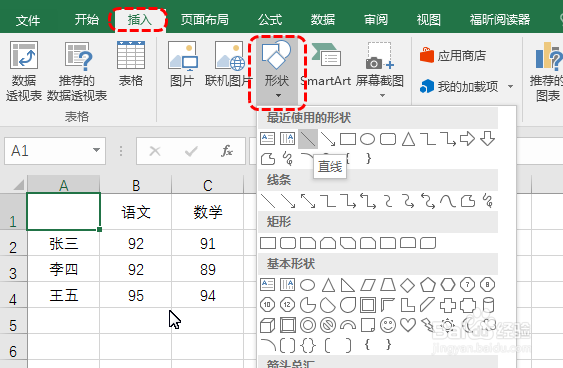Screen dimensions: 563x368
Task: Select Donut shape in Basic Shapes
Action: (308, 325)
